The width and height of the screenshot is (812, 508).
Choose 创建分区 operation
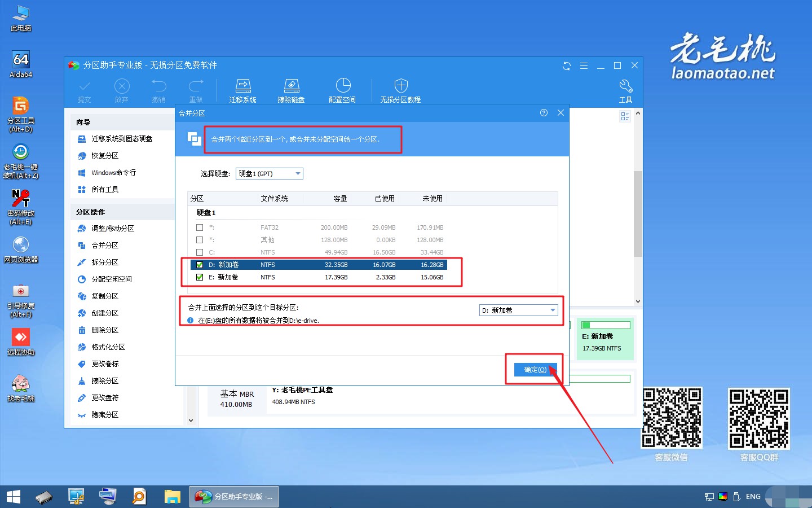click(x=105, y=313)
